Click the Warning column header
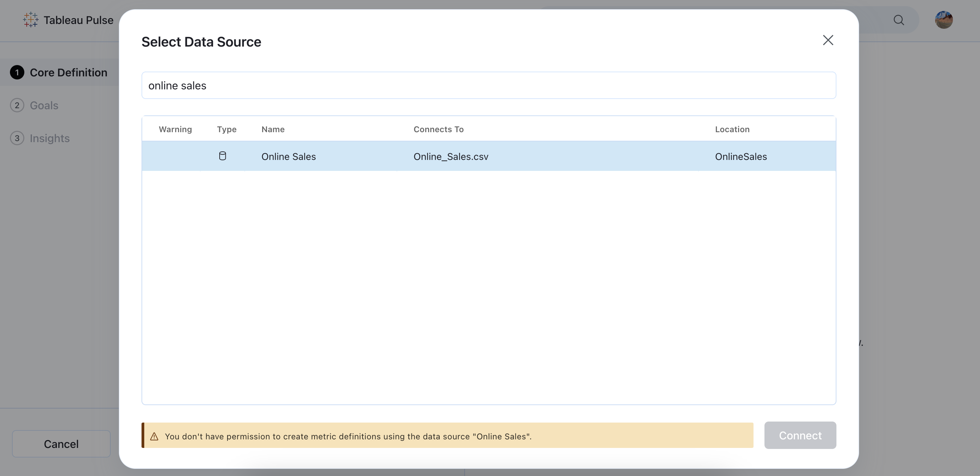This screenshot has width=980, height=476. 175,129
